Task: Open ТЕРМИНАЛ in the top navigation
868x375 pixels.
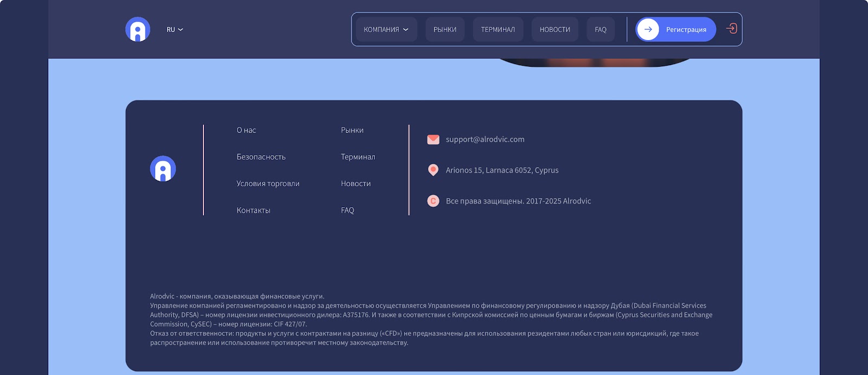Action: (x=498, y=29)
